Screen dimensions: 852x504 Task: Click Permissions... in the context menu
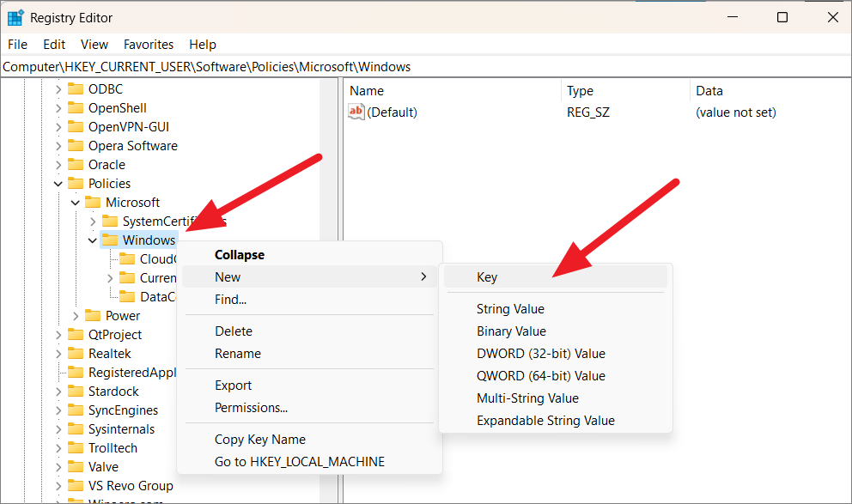(x=251, y=408)
